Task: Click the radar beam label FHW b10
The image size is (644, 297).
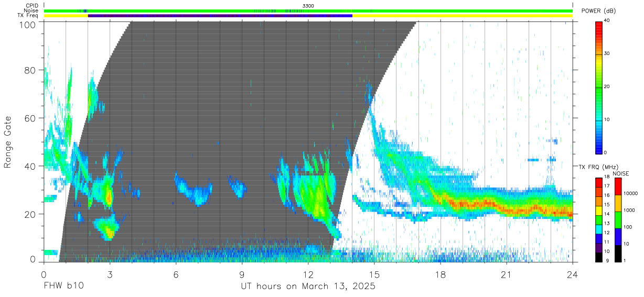Action: (x=63, y=287)
